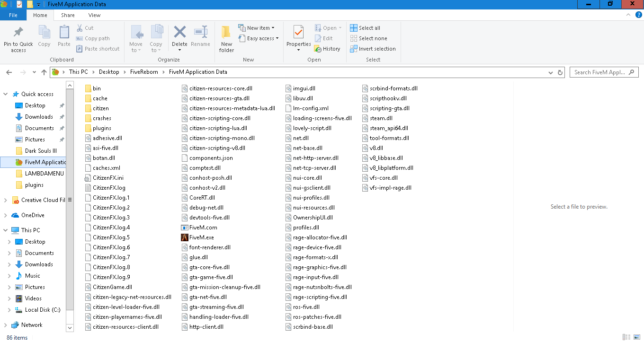
Task: Expand the OneDrive tree node
Action: [x=6, y=215]
